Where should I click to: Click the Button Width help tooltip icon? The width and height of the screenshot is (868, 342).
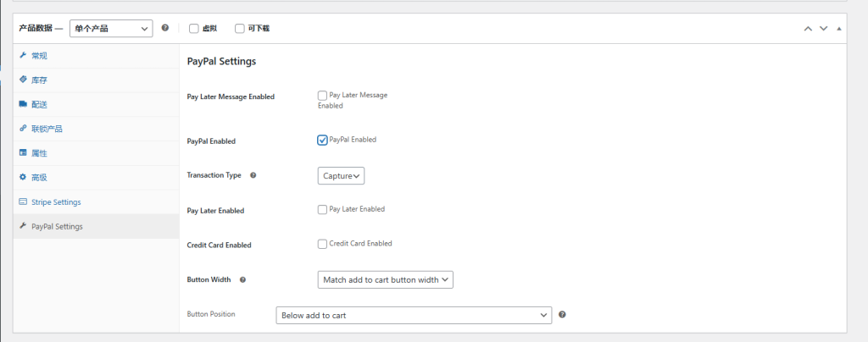point(242,279)
